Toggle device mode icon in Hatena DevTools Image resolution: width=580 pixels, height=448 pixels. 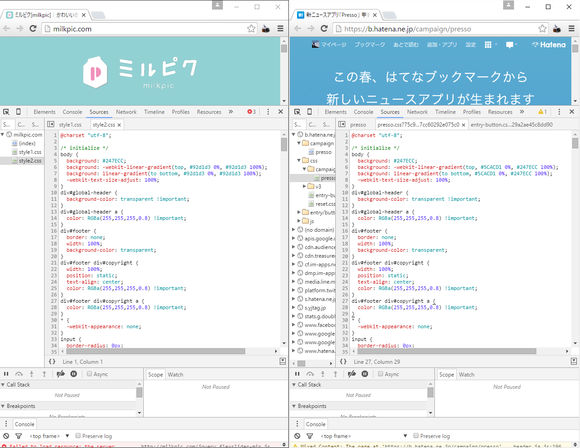[309, 112]
